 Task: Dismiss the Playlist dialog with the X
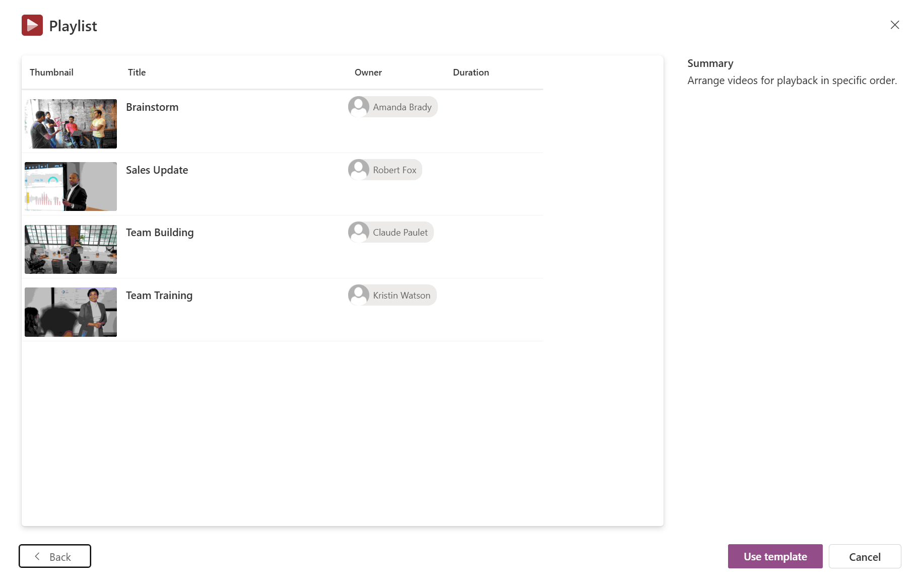coord(895,25)
